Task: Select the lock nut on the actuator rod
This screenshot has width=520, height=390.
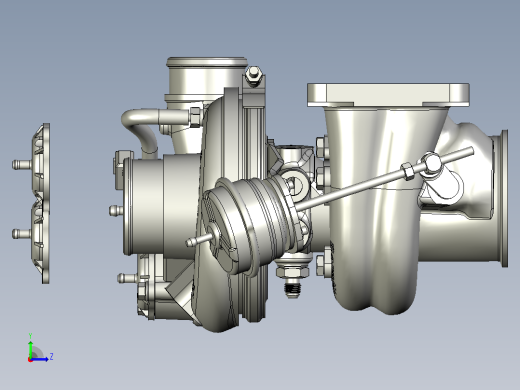Action: pyautogui.click(x=407, y=171)
